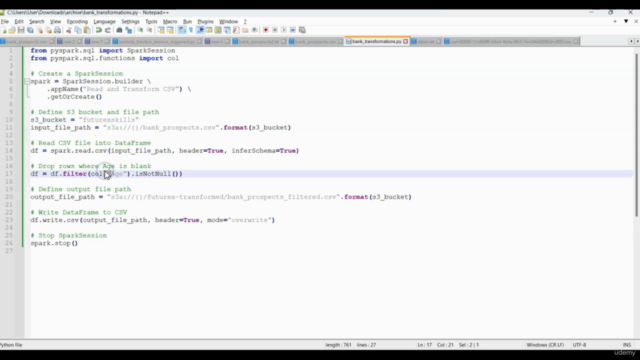Open the tab list dropdown arrow at top right
The image size is (640, 360).
(x=626, y=21)
